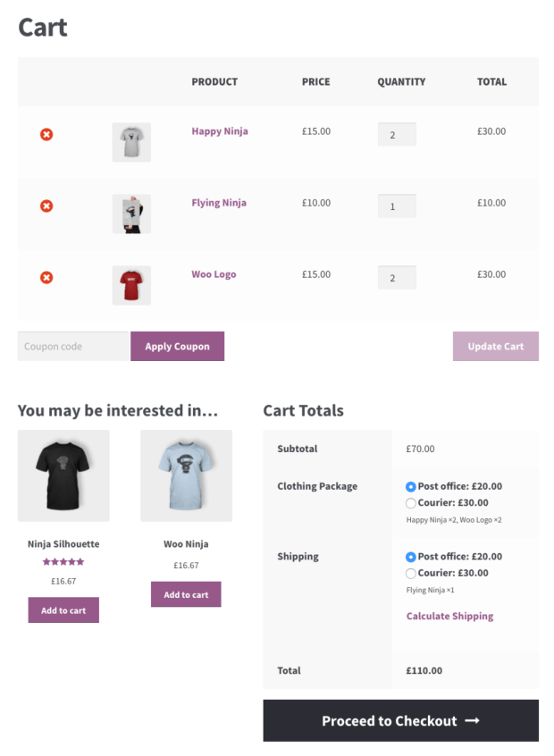This screenshot has height=756, width=554.
Task: Click the Ninja Silhouette star rating
Action: (63, 562)
